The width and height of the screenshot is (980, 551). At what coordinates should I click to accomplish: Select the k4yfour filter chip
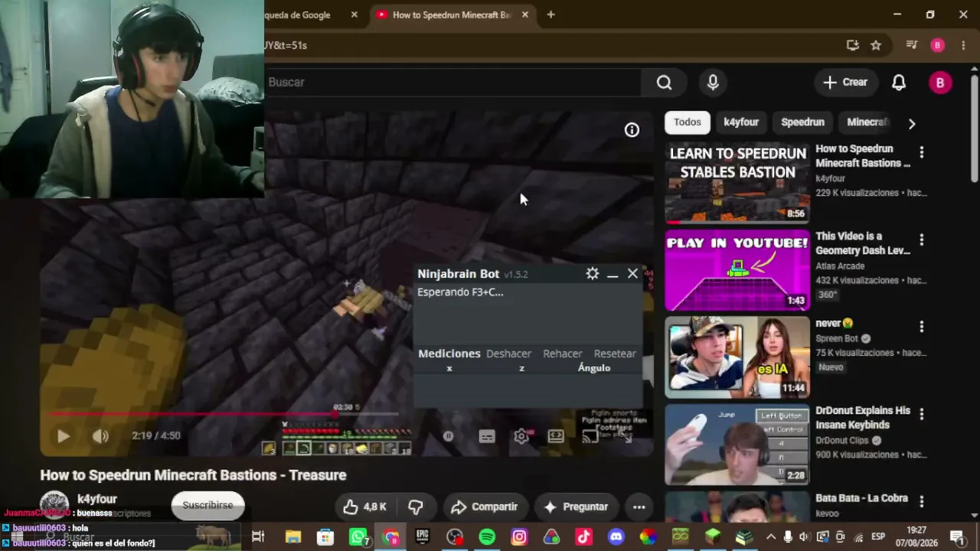(x=741, y=122)
